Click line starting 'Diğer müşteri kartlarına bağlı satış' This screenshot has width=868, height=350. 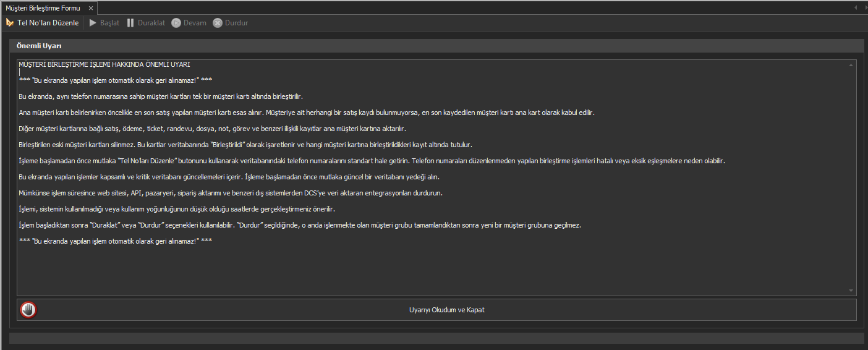tap(212, 129)
